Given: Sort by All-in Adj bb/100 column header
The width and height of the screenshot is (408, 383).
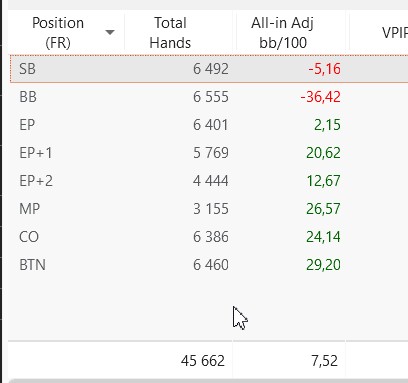Looking at the screenshot, I should (283, 33).
